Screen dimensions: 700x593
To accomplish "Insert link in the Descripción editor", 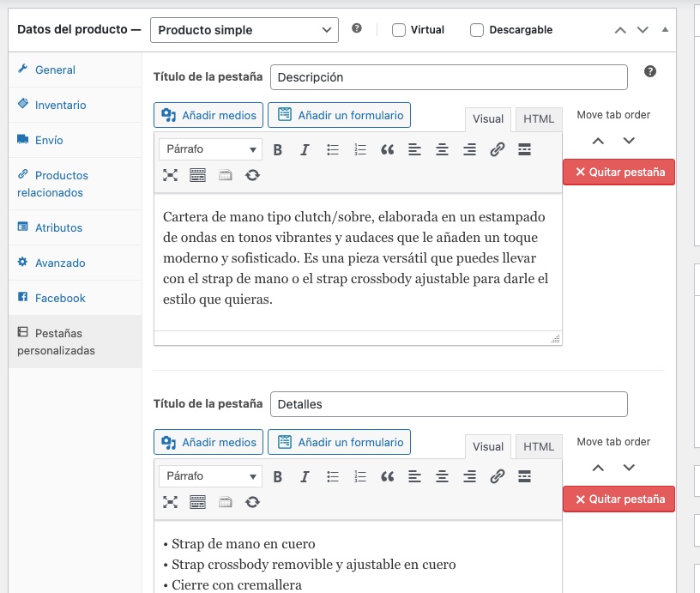I will (x=497, y=149).
